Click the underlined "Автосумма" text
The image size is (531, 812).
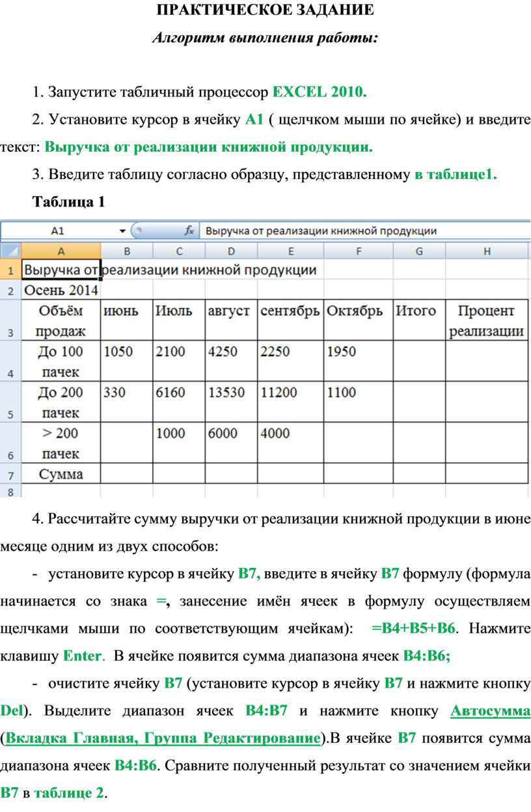490,711
